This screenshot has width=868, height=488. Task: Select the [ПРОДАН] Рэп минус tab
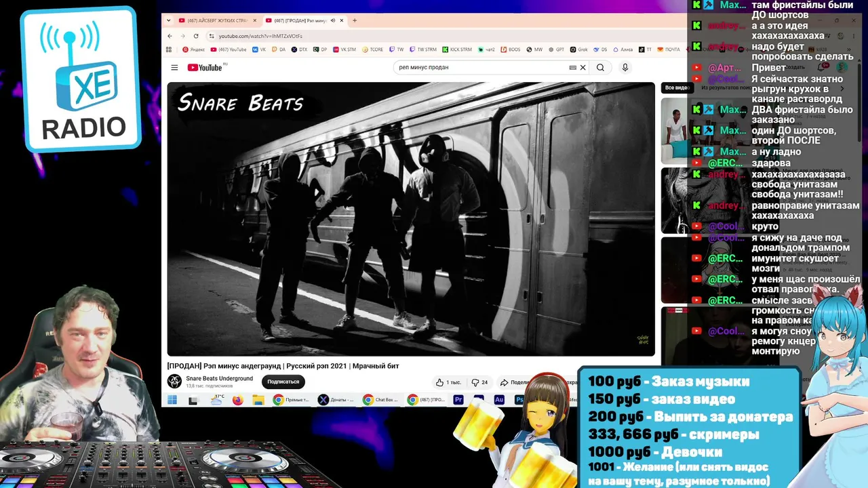(x=305, y=20)
